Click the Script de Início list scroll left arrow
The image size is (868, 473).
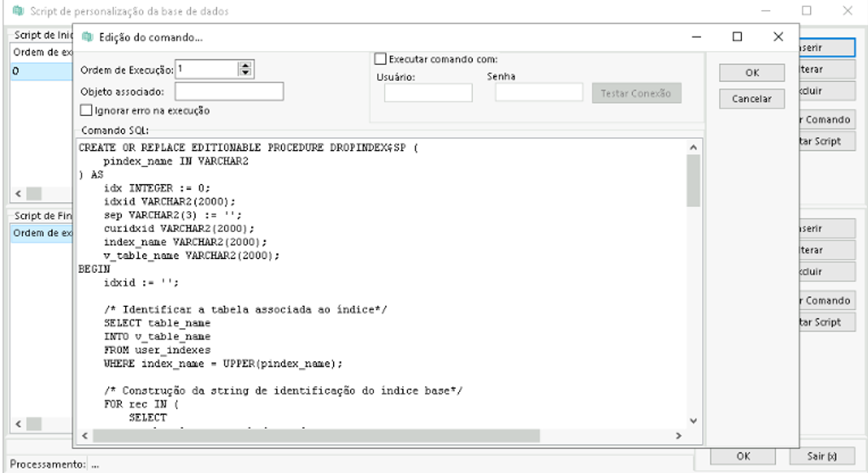(18, 193)
